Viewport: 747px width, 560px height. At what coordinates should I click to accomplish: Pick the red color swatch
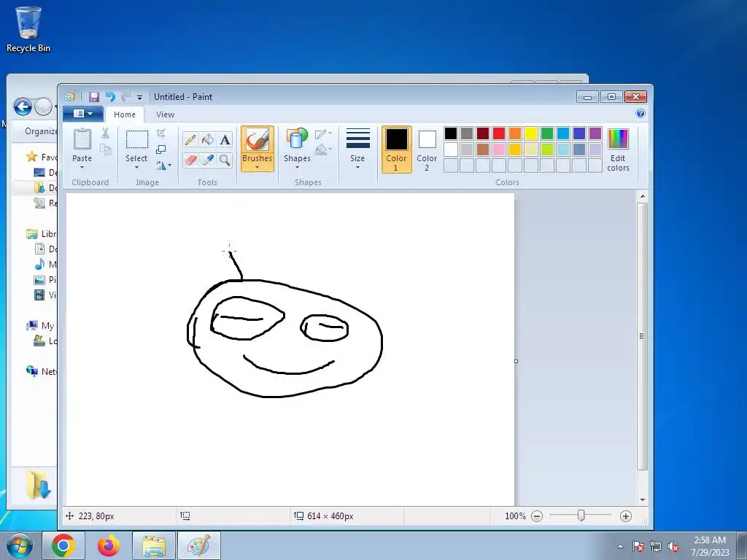tap(499, 133)
